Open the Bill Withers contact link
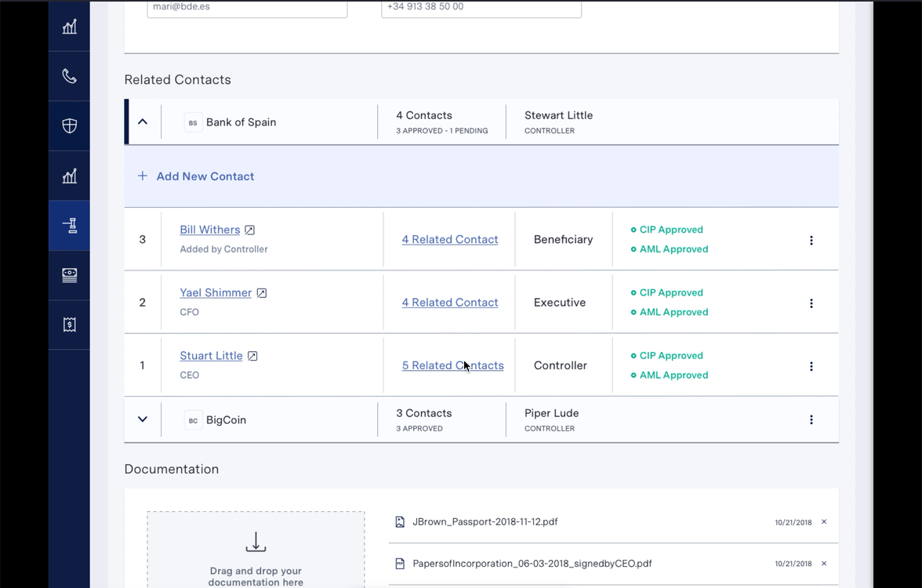 point(209,230)
